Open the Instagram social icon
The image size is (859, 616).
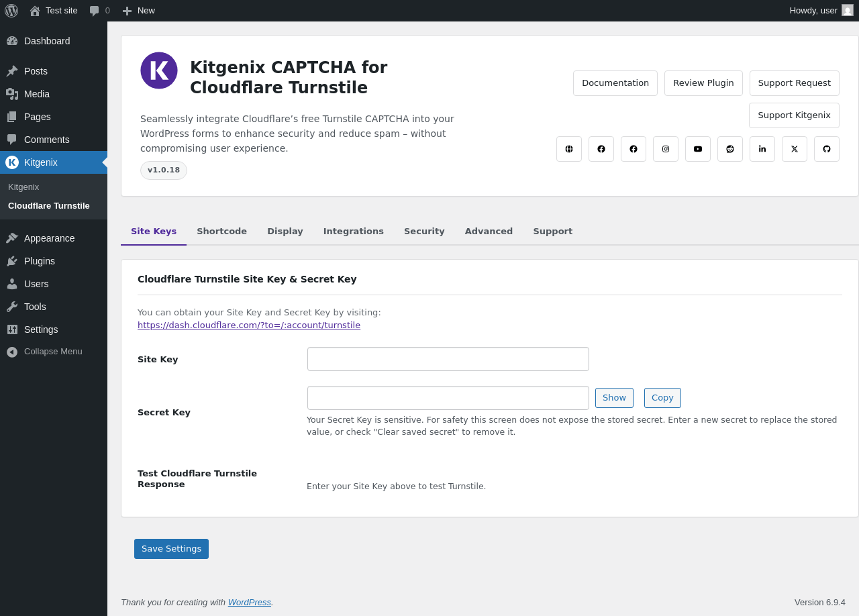click(x=666, y=149)
